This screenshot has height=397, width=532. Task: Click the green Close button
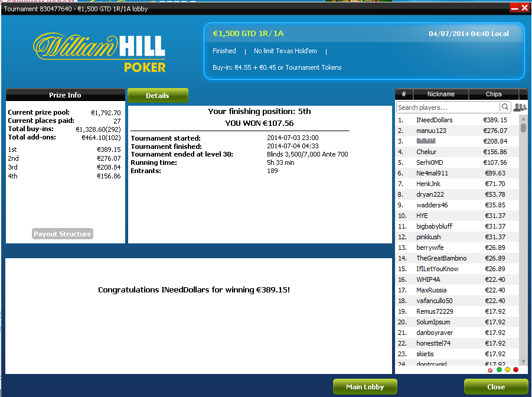click(496, 387)
